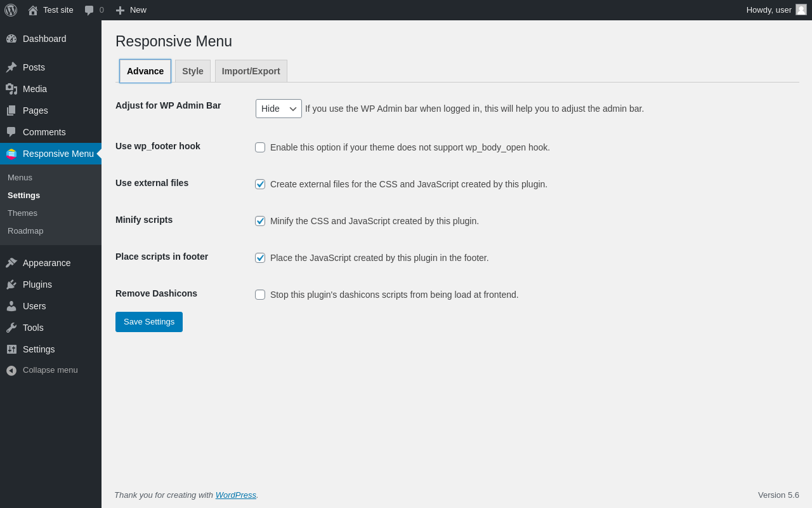
Task: Open the Appearance menu label
Action: click(47, 263)
